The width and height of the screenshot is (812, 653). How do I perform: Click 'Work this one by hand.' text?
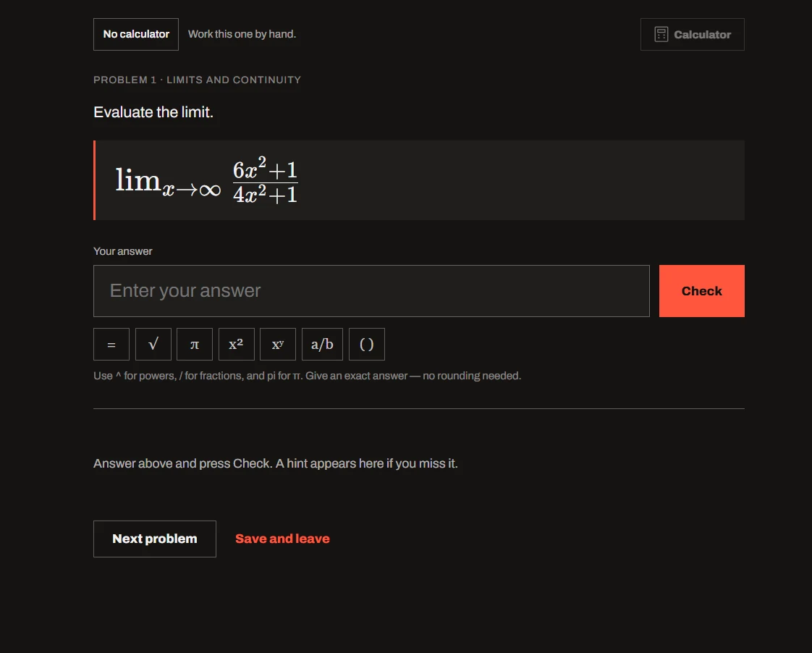pos(242,34)
